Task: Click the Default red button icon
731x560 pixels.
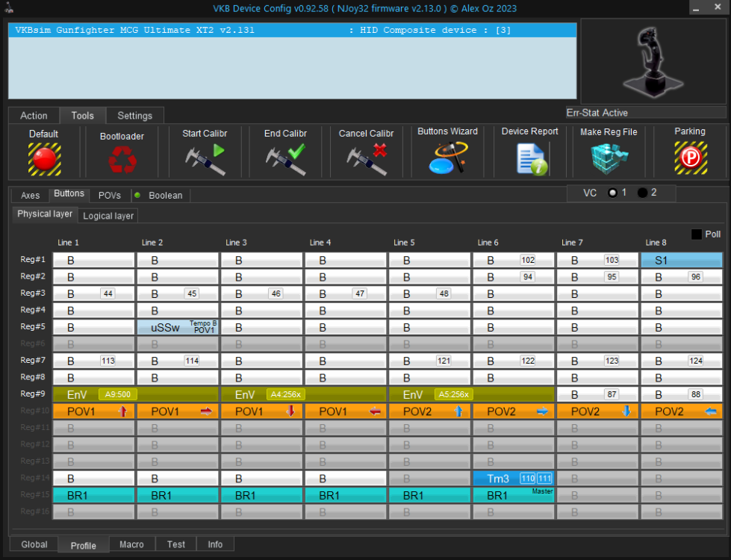Action: 44,158
